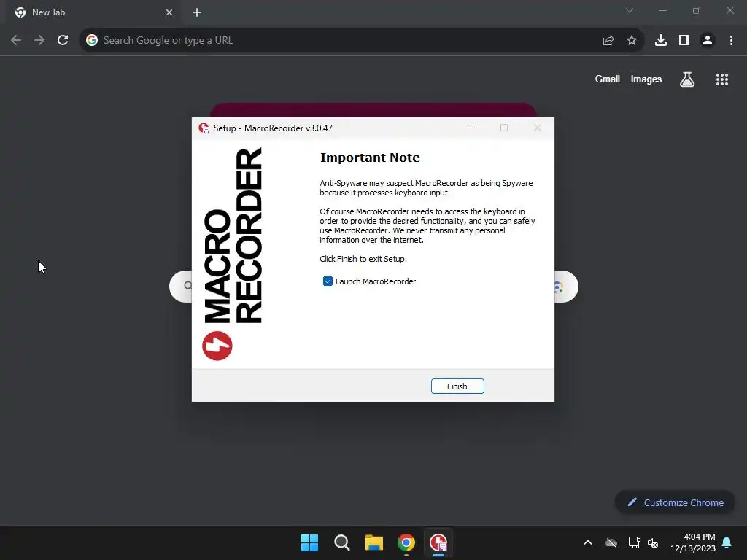Open Chrome profile menu
747x560 pixels.
pyautogui.click(x=708, y=41)
